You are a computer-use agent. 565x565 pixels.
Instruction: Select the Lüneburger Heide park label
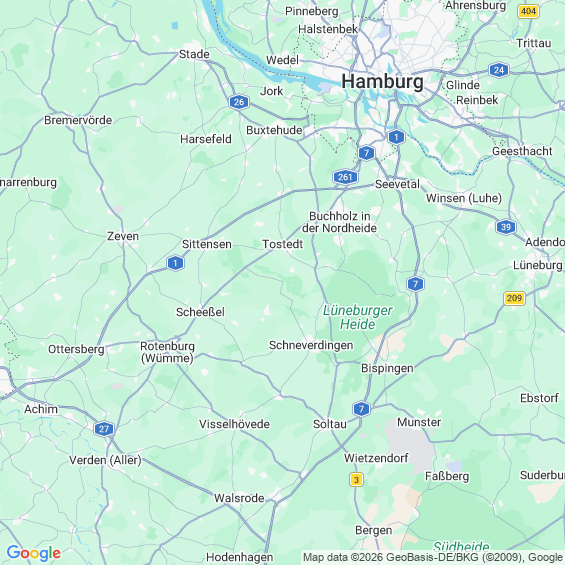357,317
